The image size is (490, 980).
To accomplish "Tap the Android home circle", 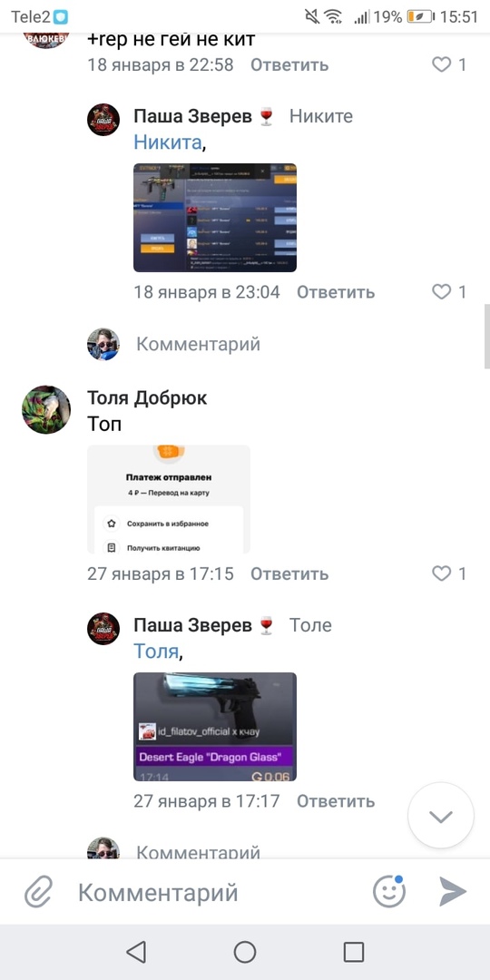I will tap(245, 952).
